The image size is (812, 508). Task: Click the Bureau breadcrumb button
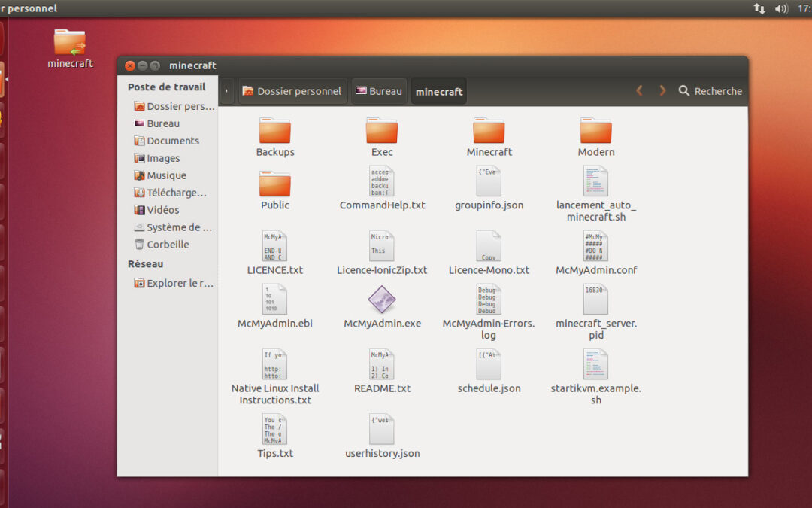click(379, 91)
